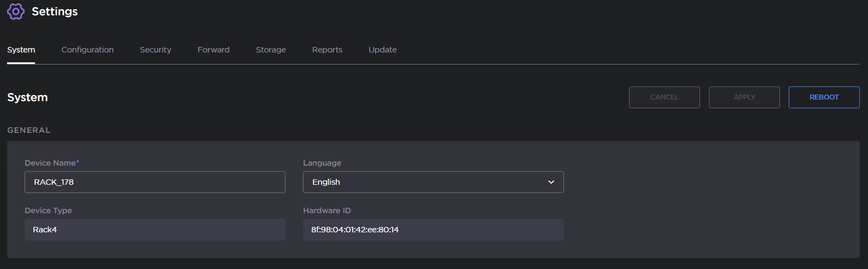Focus the Device Name input field
Image resolution: width=868 pixels, height=269 pixels.
tap(155, 182)
